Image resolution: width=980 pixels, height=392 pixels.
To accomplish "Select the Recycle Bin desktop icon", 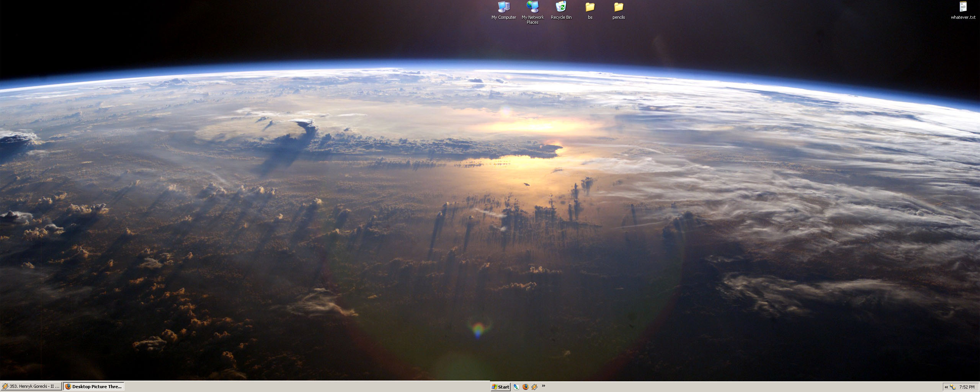I will point(561,10).
